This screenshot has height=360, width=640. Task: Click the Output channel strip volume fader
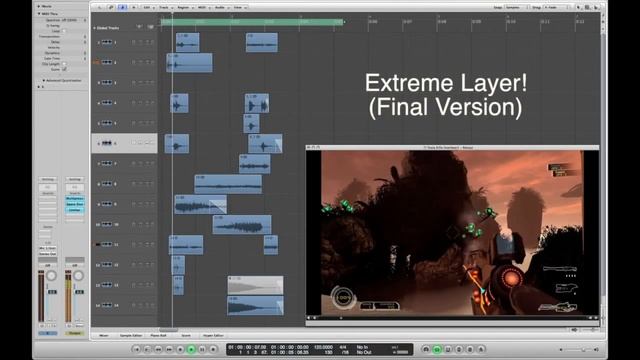(x=79, y=292)
